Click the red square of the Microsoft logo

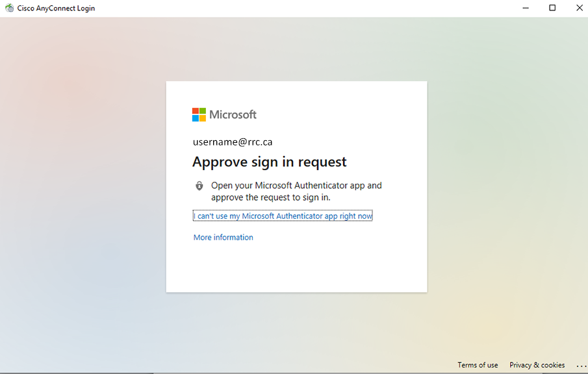click(x=196, y=111)
